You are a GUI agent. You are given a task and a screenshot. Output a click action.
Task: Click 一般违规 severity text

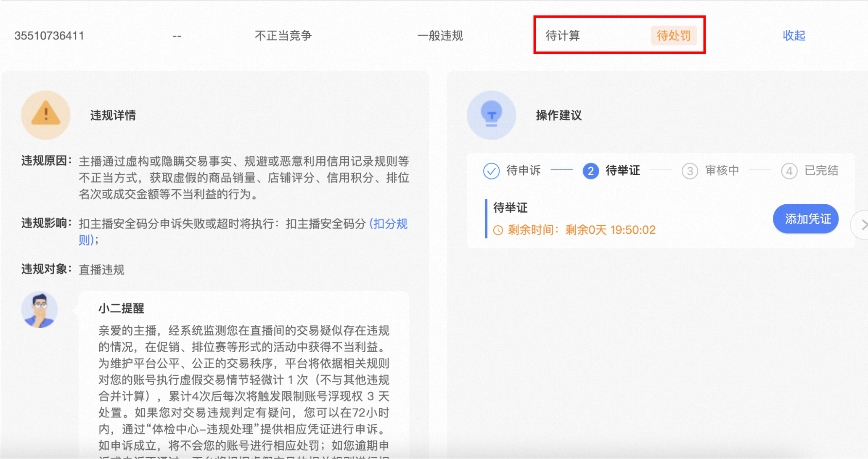pos(440,36)
